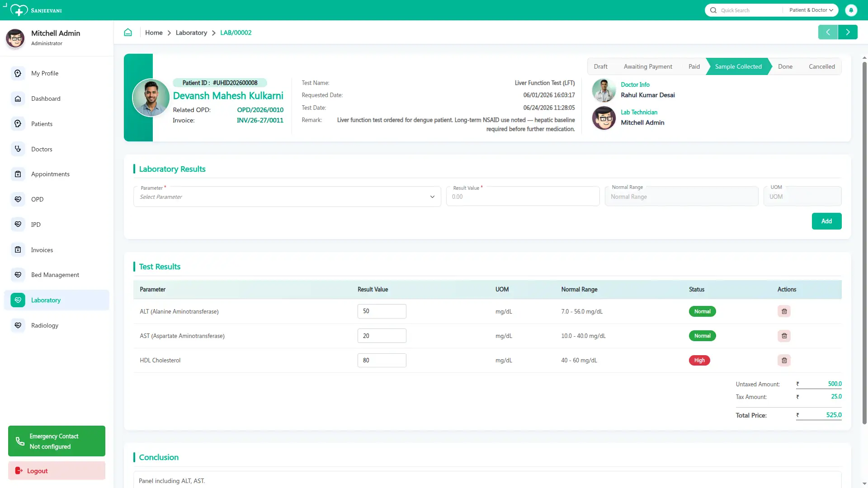868x488 pixels.
Task: Click the Patients sidebar icon
Action: 18,124
